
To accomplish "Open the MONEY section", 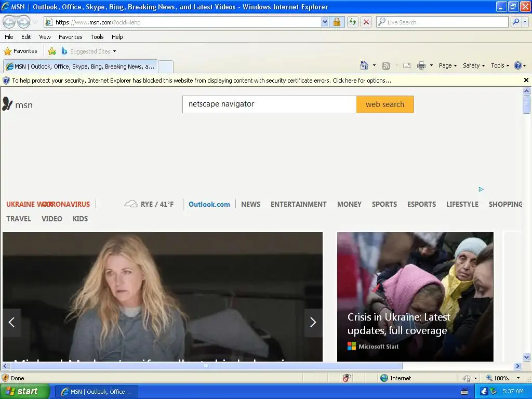I will point(349,204).
